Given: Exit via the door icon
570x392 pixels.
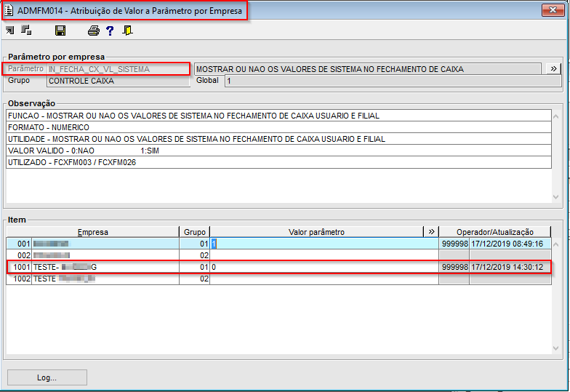Looking at the screenshot, I should (x=127, y=31).
